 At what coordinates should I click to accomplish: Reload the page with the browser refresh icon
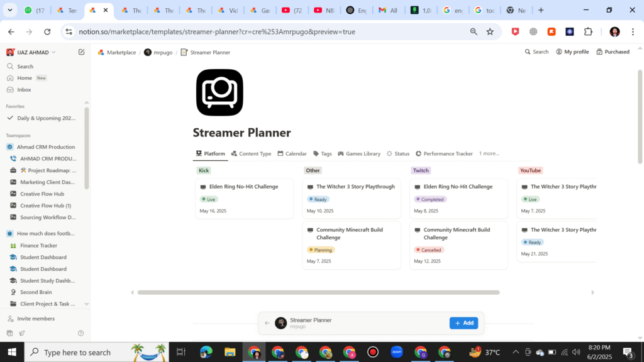tap(47, 31)
